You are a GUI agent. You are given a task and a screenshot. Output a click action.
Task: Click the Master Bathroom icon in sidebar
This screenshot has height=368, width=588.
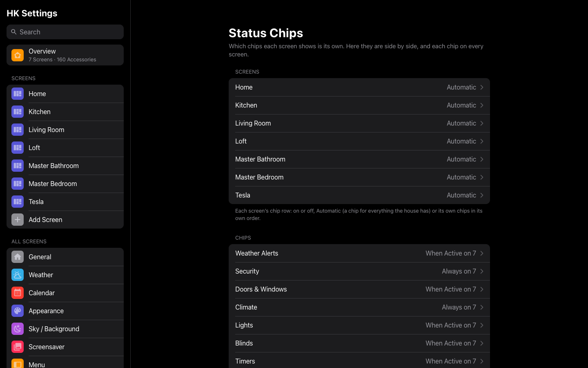tap(18, 166)
